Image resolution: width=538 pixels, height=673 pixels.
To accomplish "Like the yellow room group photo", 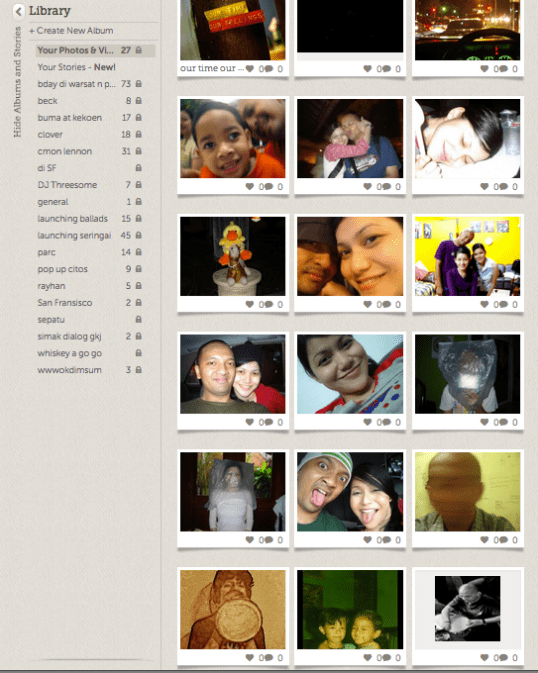I will [x=484, y=304].
